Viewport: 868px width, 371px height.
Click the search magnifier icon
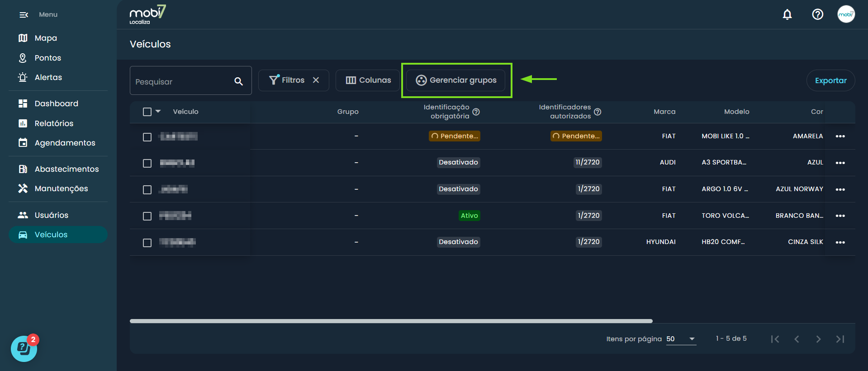(238, 81)
